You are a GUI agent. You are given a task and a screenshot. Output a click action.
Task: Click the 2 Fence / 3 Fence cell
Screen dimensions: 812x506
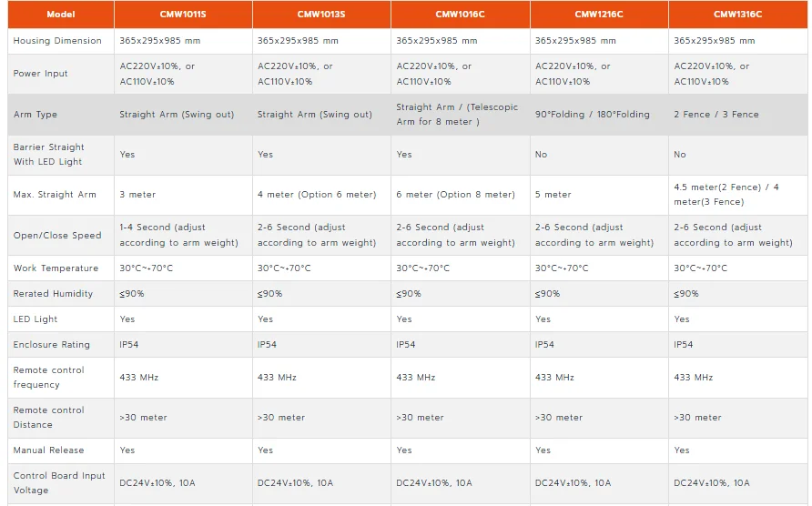point(716,115)
